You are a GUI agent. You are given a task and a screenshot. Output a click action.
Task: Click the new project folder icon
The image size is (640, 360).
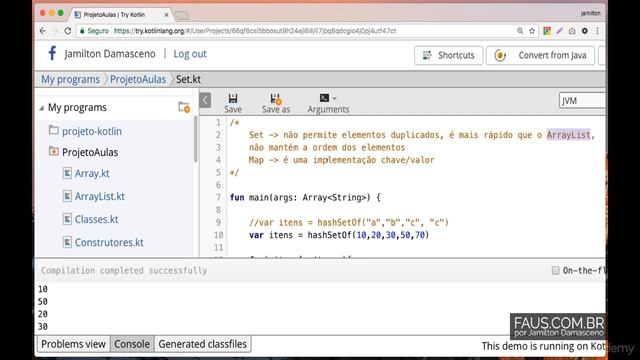pyautogui.click(x=184, y=107)
